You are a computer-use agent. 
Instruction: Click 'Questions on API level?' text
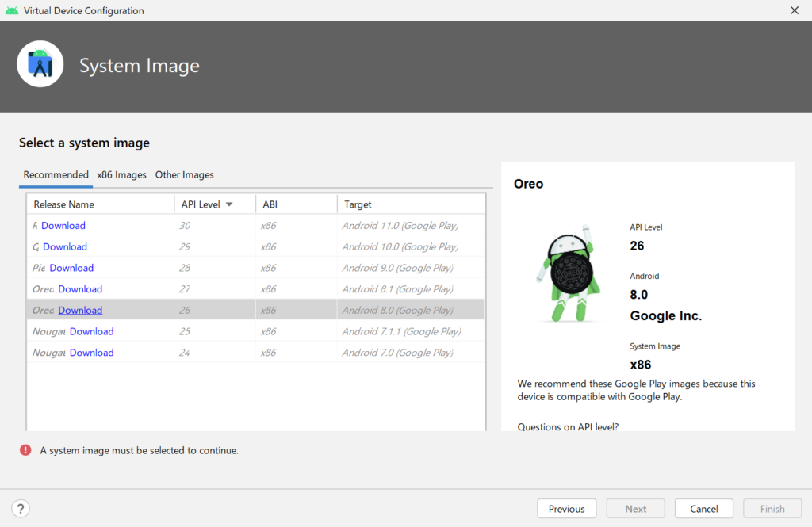(568, 426)
